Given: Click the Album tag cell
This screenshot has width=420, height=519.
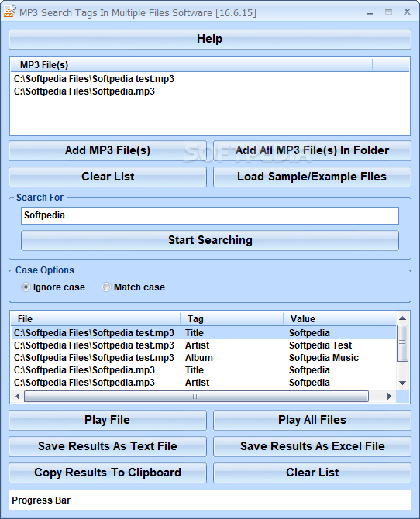Looking at the screenshot, I should [x=198, y=357].
